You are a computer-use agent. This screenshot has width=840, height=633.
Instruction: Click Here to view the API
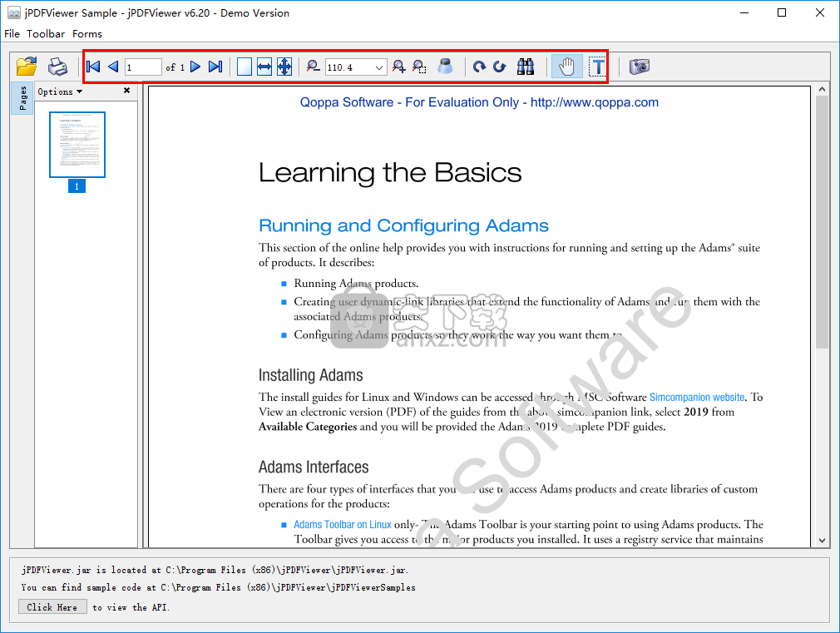coord(52,607)
